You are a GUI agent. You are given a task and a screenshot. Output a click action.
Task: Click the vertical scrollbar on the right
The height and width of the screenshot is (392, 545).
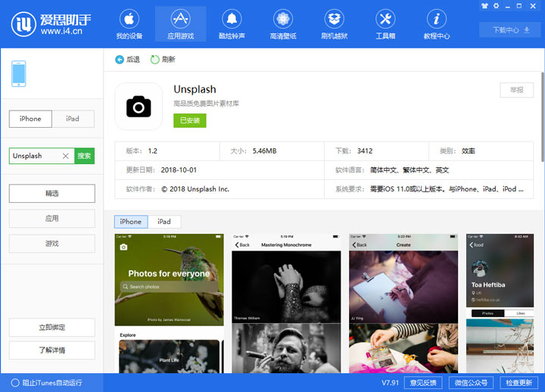543,117
